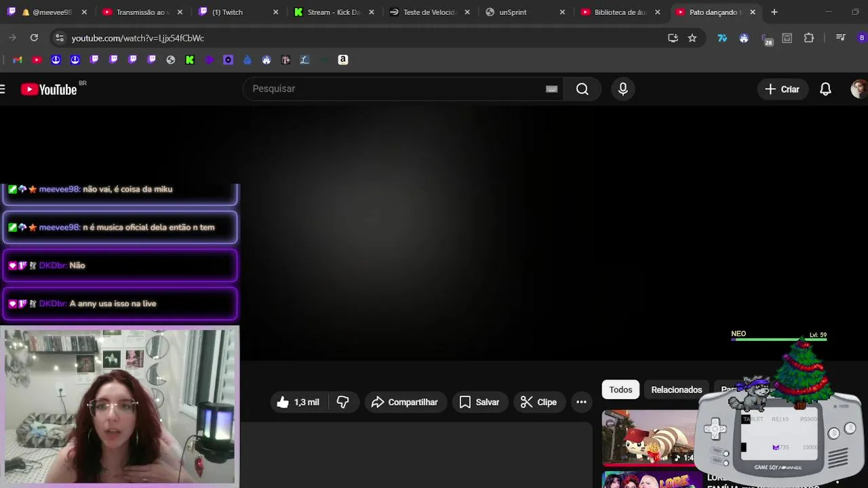Viewport: 868px width, 488px height.
Task: Open a new browser tab
Action: click(x=774, y=12)
